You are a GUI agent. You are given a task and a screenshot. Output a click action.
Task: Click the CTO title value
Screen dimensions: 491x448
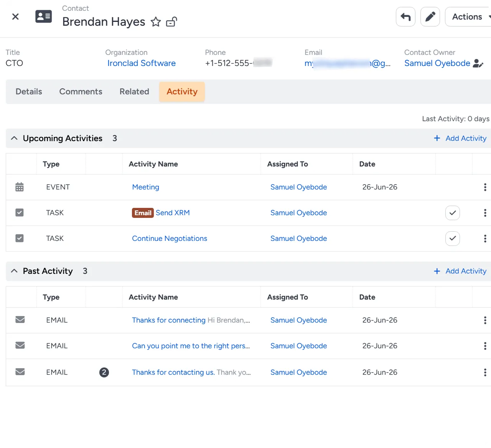pos(14,63)
